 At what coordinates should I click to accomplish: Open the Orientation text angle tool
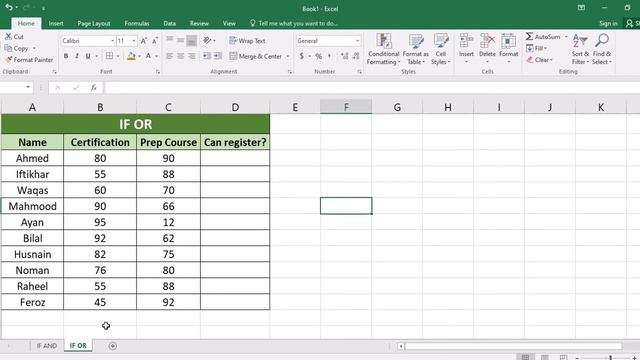207,40
